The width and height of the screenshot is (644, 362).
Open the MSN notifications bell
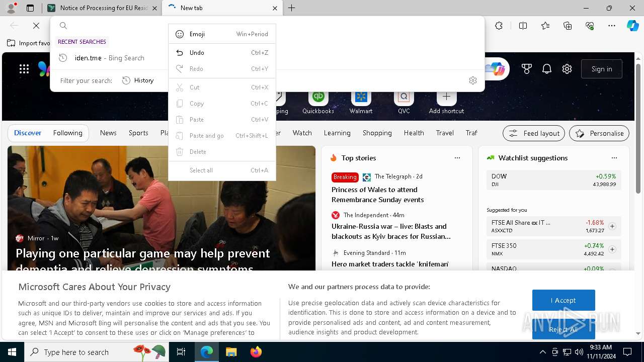point(547,69)
